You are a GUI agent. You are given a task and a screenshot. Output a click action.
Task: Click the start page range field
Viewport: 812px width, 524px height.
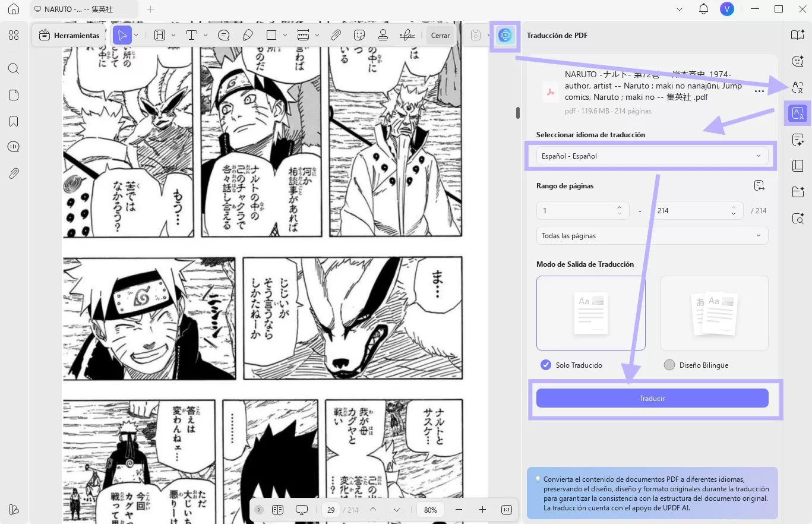582,210
